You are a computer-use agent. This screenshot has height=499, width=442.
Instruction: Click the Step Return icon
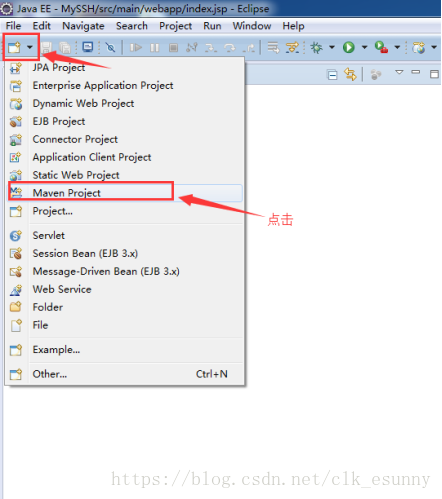click(x=249, y=48)
